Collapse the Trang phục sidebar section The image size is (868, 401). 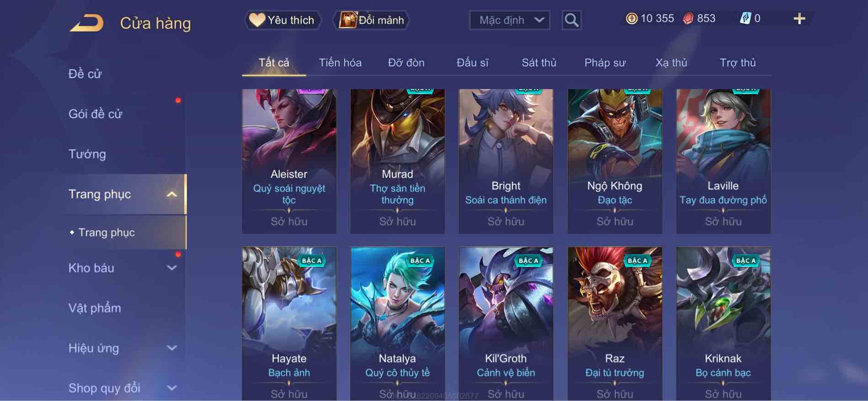click(172, 194)
